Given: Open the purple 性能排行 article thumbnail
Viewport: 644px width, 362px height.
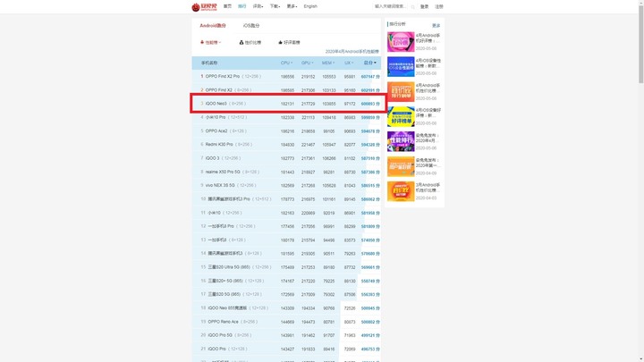Looking at the screenshot, I should (x=401, y=141).
